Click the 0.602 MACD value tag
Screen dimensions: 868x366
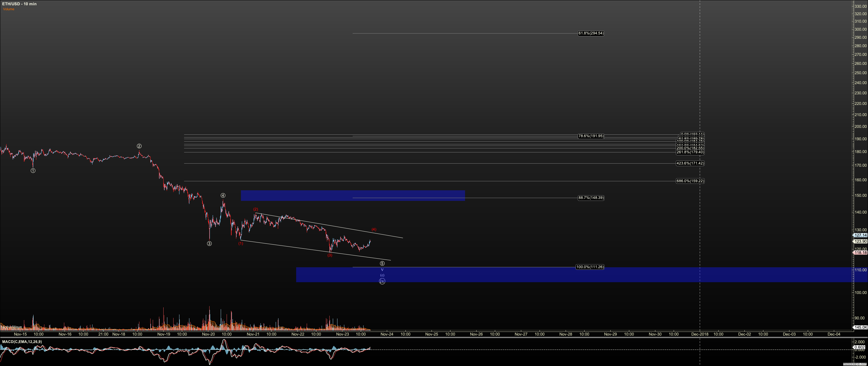coord(860,347)
